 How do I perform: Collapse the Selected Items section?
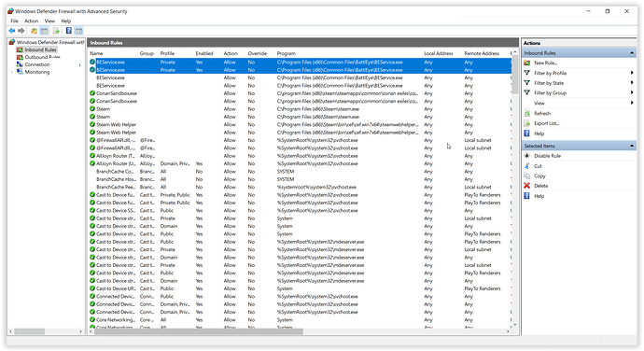[632, 146]
